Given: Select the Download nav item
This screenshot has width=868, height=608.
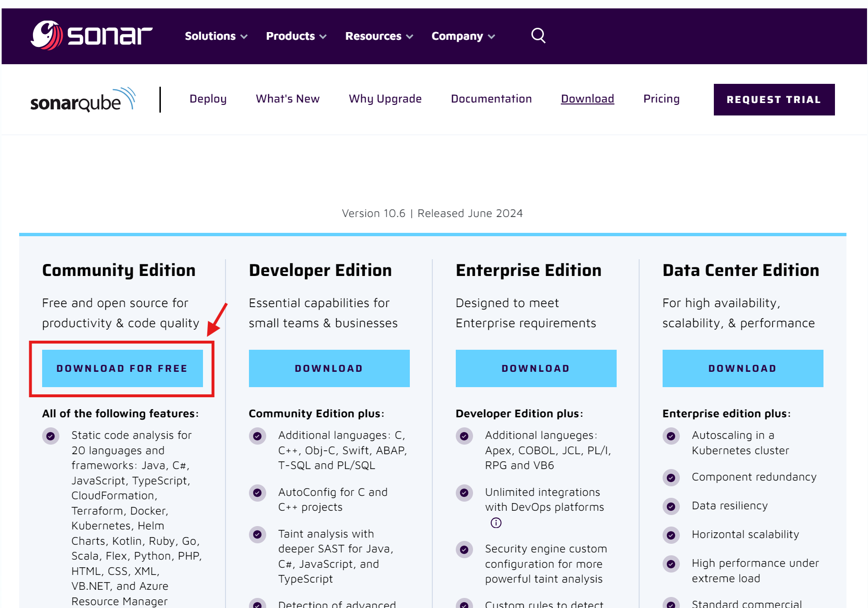Looking at the screenshot, I should pos(587,99).
